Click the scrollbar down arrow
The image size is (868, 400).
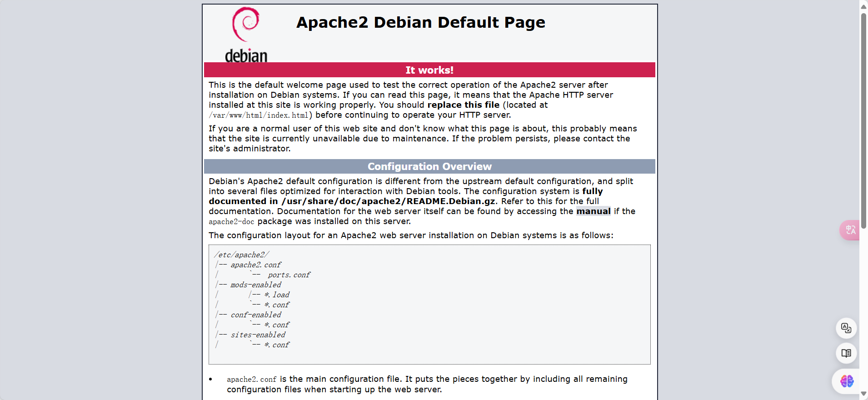863,394
